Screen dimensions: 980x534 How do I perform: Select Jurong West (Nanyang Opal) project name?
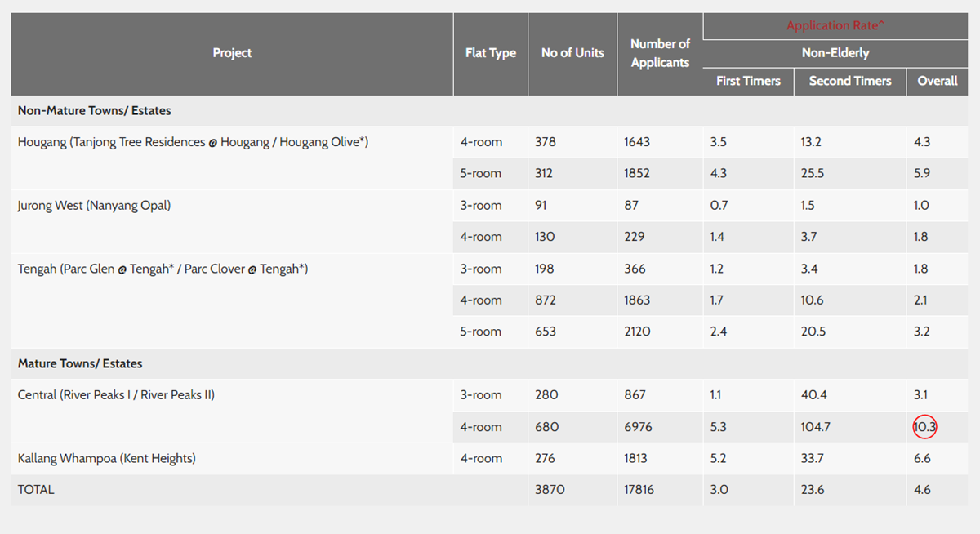coord(94,206)
